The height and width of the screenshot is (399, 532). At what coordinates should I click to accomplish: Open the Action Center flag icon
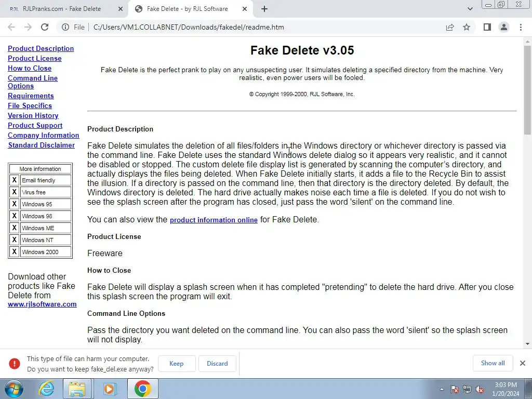click(x=455, y=389)
